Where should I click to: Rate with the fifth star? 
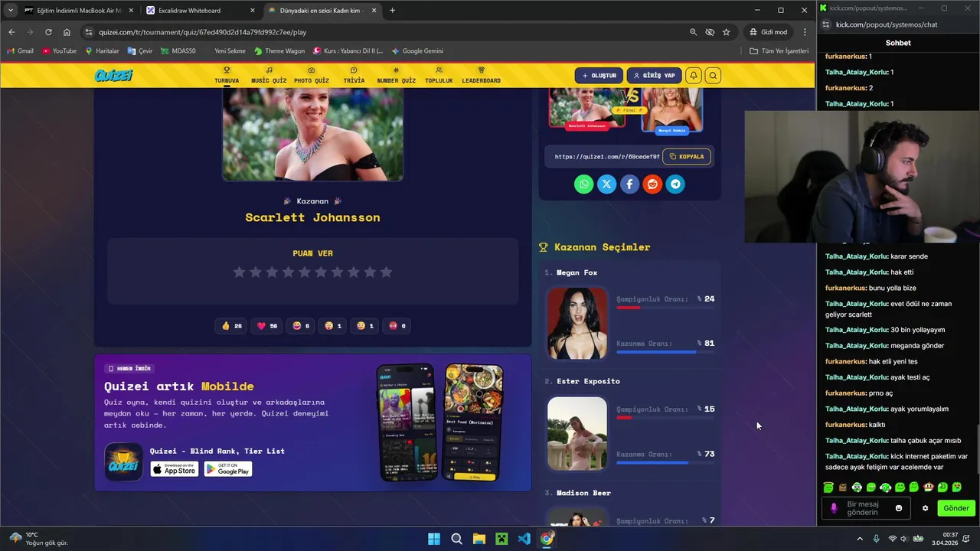point(305,272)
